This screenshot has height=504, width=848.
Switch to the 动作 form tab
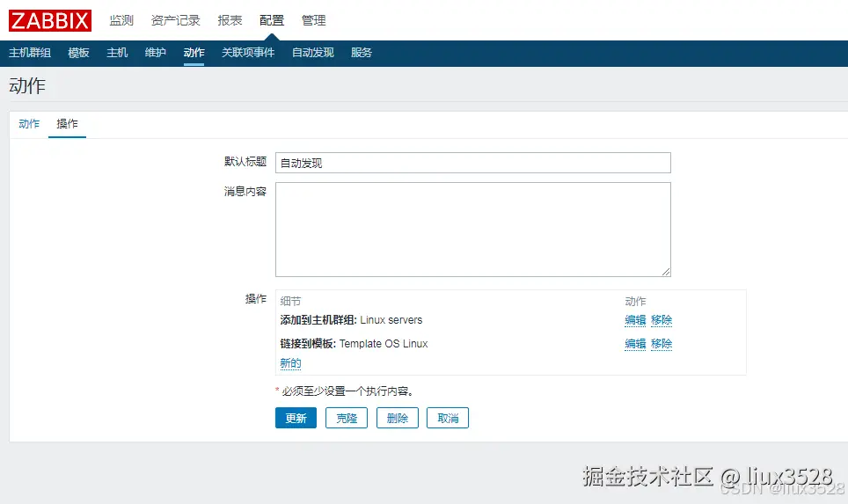[29, 124]
